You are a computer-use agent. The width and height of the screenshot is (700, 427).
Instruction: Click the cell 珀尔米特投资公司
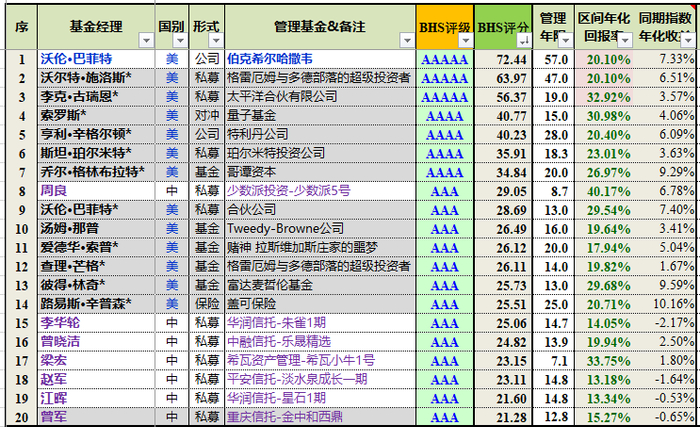pos(320,153)
